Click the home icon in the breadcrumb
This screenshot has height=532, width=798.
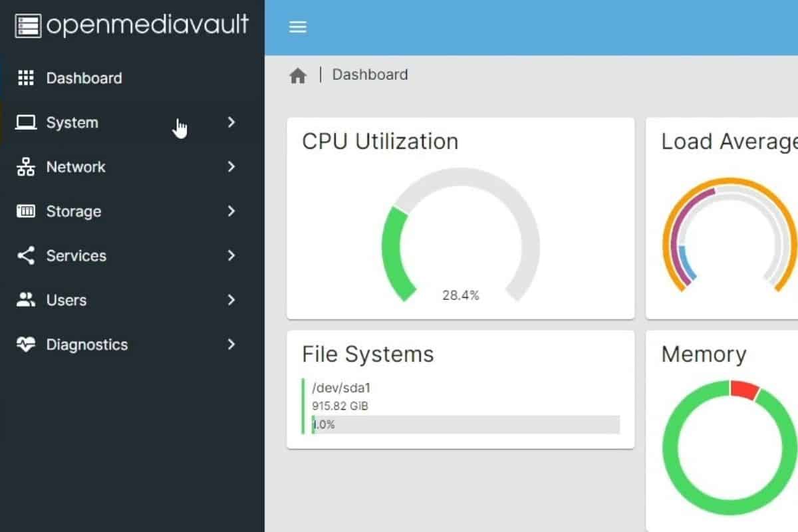pos(297,74)
